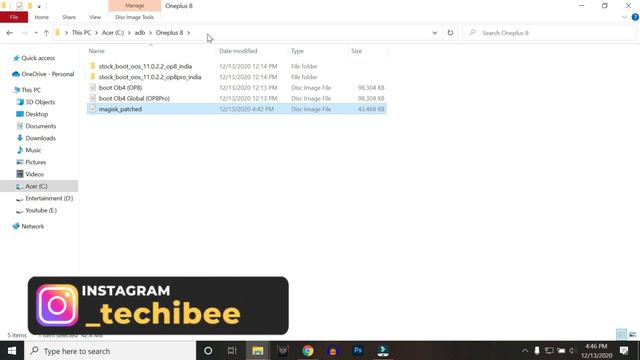
Task: Expand the ribbon with chevron
Action: [624, 17]
